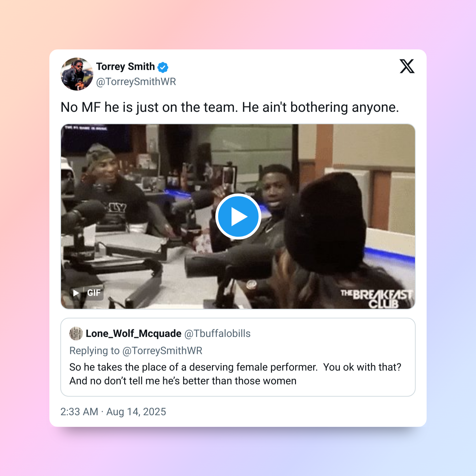Click the main tweet text

coord(230,107)
